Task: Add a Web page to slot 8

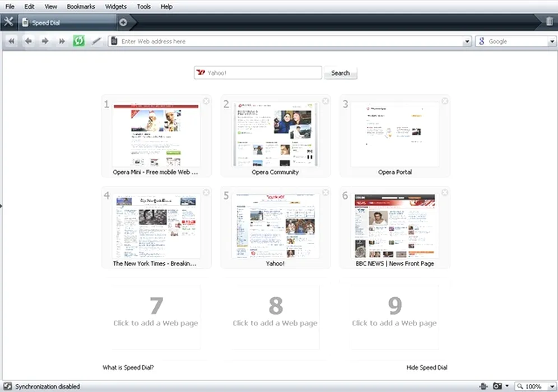Action: click(x=275, y=317)
